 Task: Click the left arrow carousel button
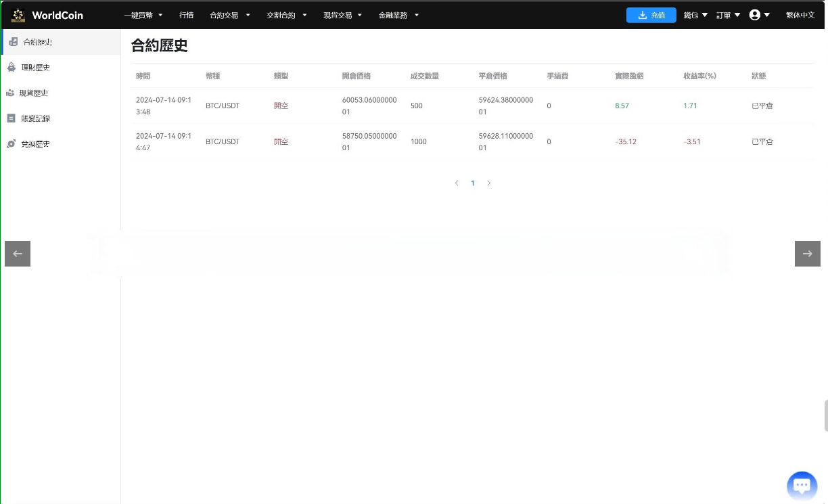click(x=18, y=254)
